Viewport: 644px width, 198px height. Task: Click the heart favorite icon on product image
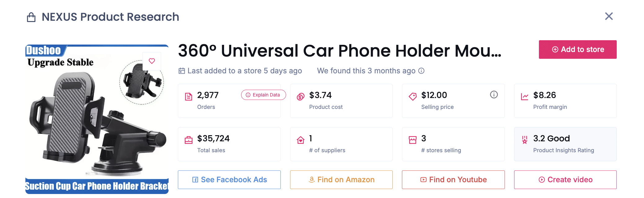tap(152, 61)
